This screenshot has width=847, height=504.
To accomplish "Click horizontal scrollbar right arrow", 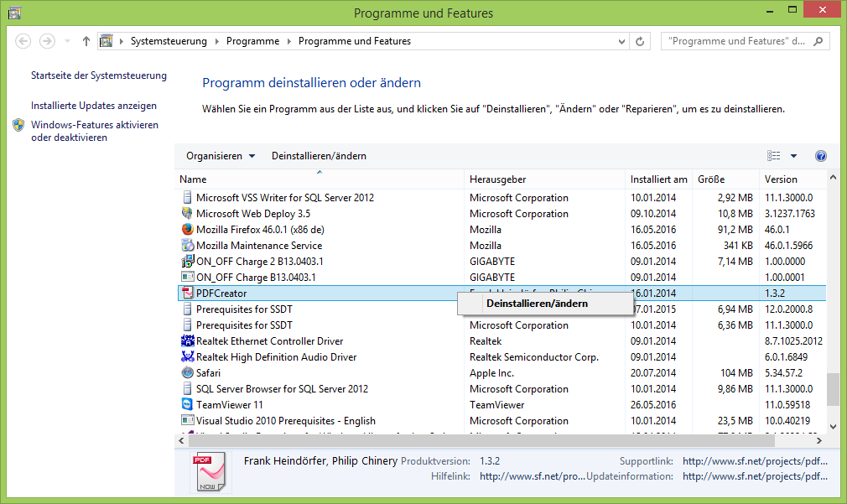I will point(819,441).
